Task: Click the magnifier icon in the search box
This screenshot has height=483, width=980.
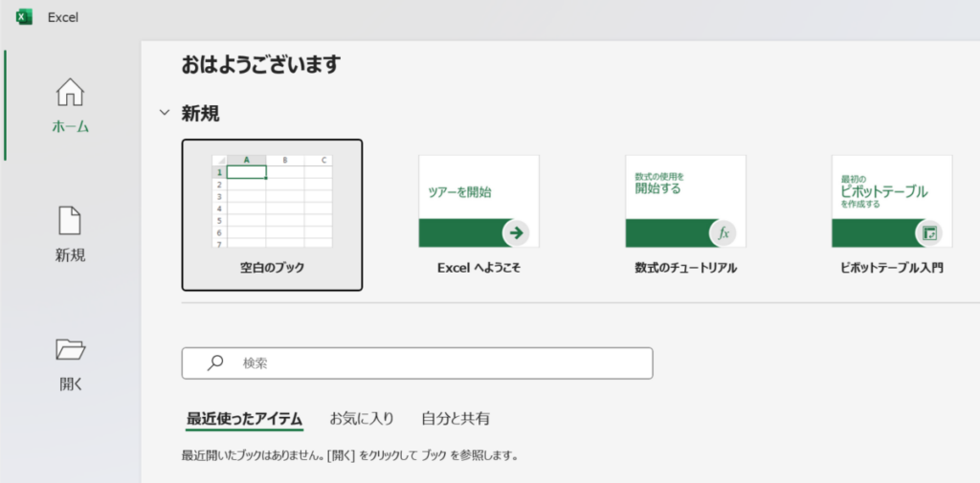Action: tap(216, 363)
